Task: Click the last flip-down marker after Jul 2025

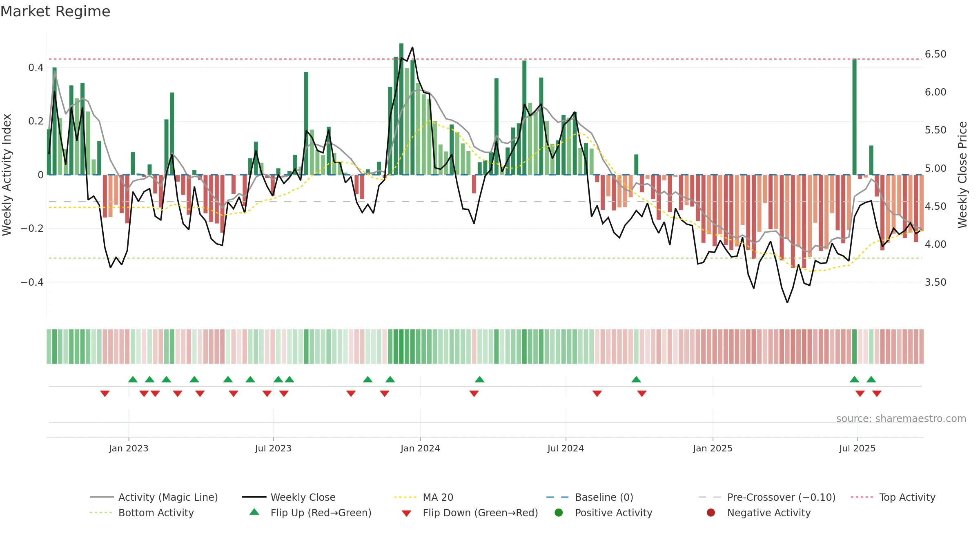Action: click(877, 393)
